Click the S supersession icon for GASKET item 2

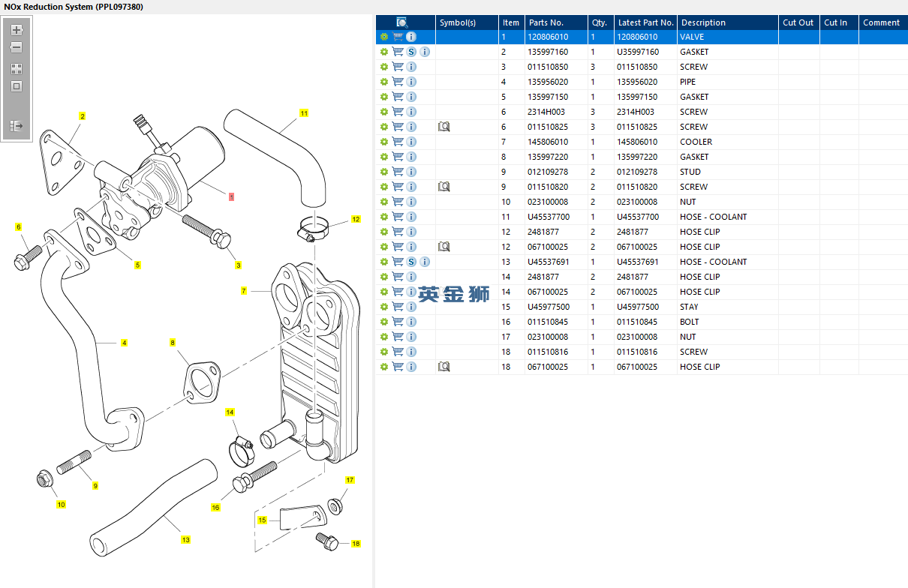click(411, 52)
